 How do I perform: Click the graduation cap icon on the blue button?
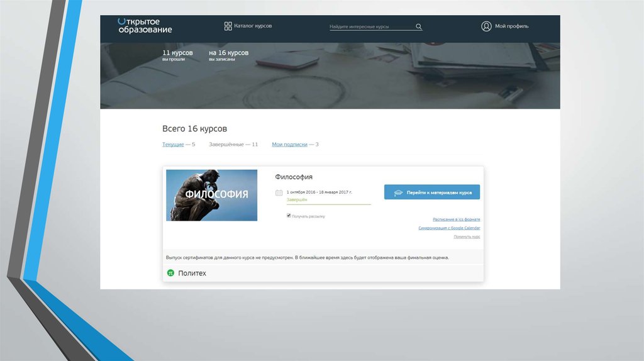click(397, 192)
